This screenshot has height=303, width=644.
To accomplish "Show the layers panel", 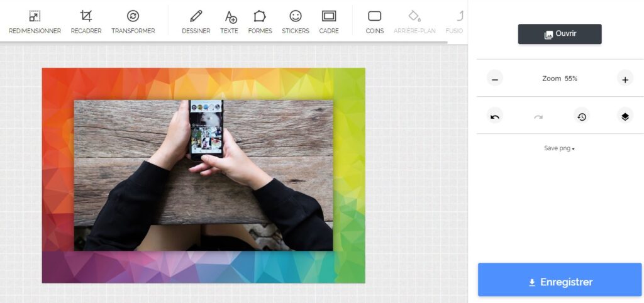I will pyautogui.click(x=625, y=116).
